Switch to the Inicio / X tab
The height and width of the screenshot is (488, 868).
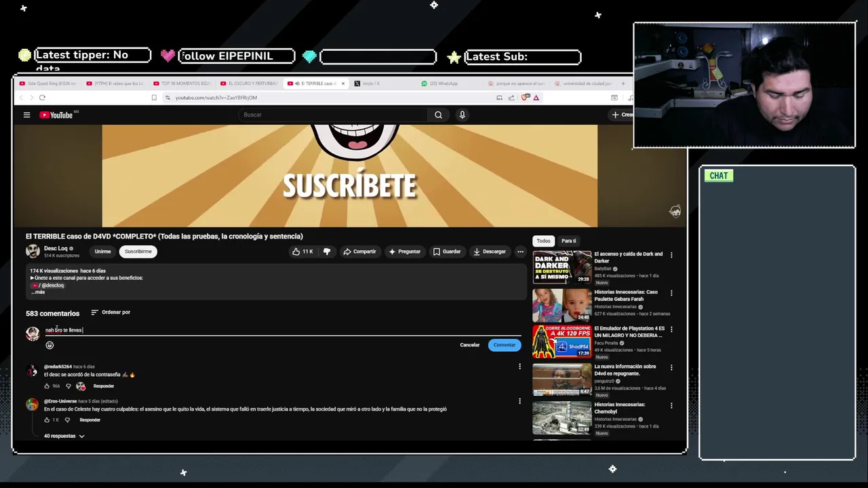click(x=382, y=83)
